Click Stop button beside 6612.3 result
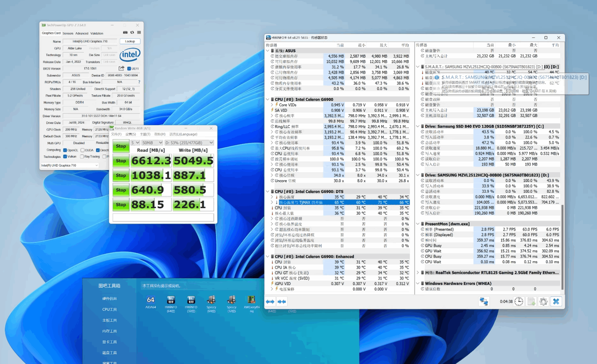The height and width of the screenshot is (364, 597). pos(121,161)
